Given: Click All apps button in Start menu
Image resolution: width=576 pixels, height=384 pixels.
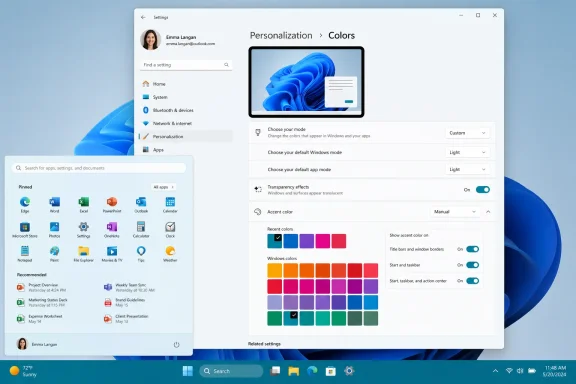Looking at the screenshot, I should 163,187.
